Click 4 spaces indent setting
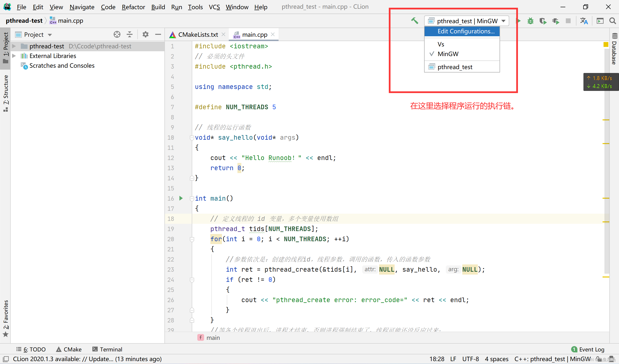Viewport: 619px width, 364px height. click(496, 359)
